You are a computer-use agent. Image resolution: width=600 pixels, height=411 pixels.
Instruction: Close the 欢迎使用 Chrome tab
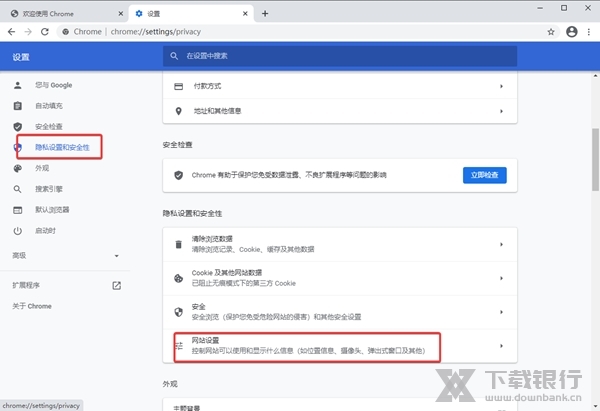coord(121,14)
